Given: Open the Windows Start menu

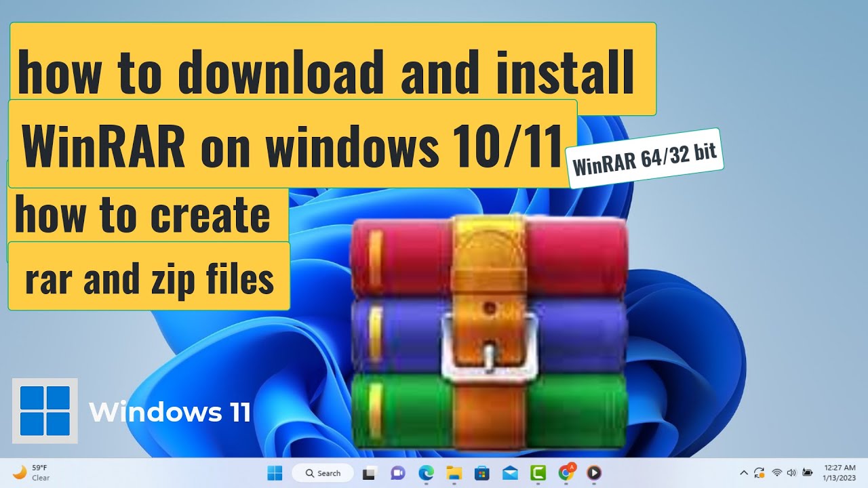Looking at the screenshot, I should point(275,472).
